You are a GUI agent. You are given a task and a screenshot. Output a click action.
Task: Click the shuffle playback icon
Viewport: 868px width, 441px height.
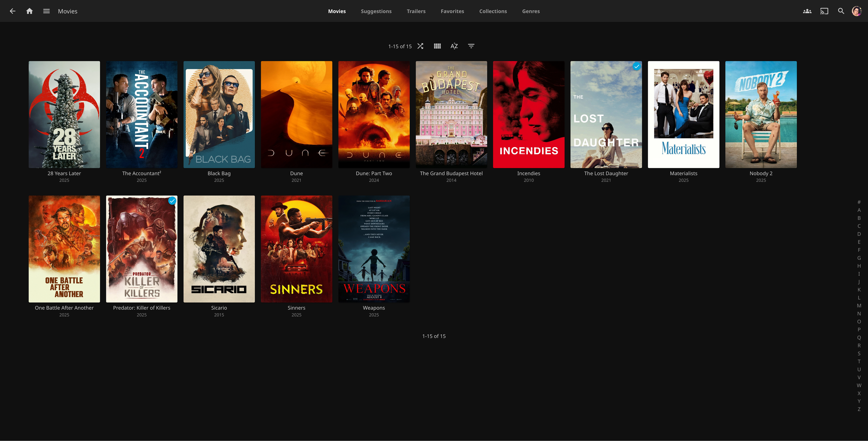point(420,46)
